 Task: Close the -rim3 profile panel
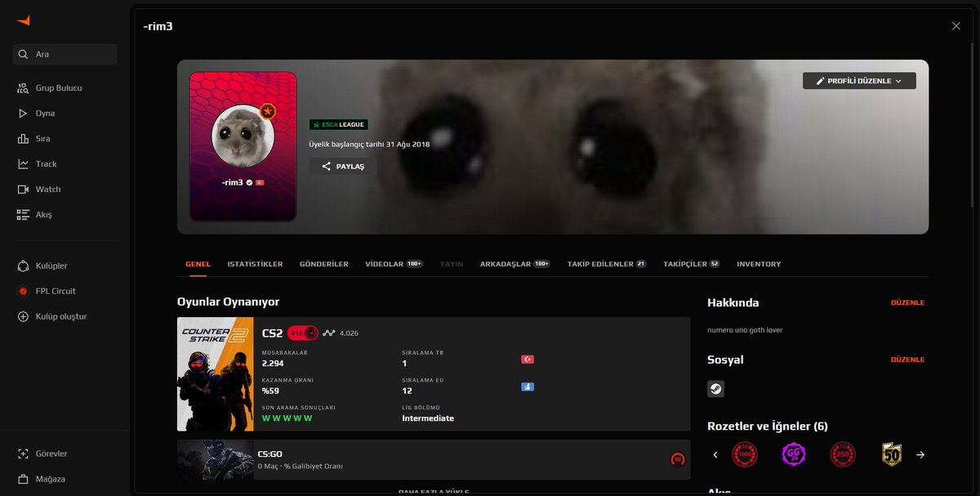[956, 26]
